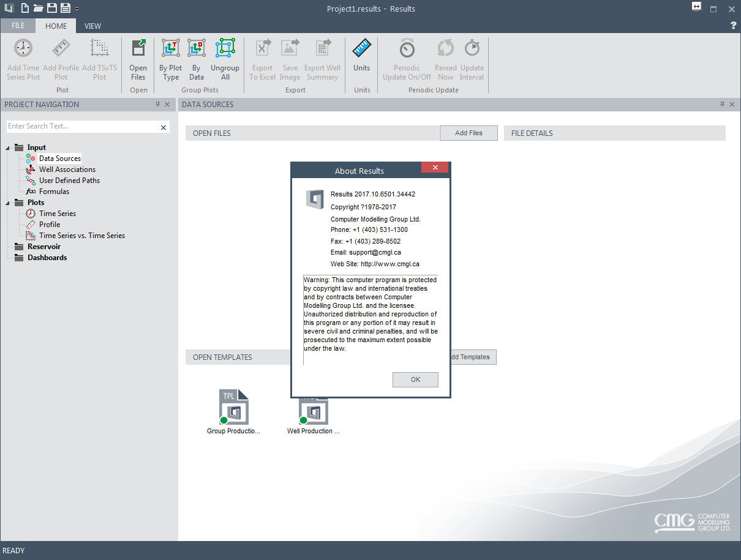
Task: Click the save icon in title bar
Action: pyautogui.click(x=52, y=8)
